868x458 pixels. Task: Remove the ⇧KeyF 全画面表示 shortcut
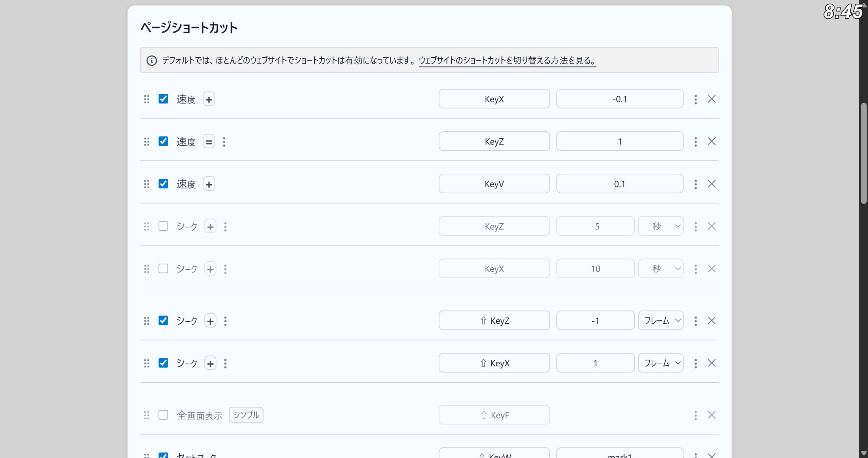[x=712, y=415]
